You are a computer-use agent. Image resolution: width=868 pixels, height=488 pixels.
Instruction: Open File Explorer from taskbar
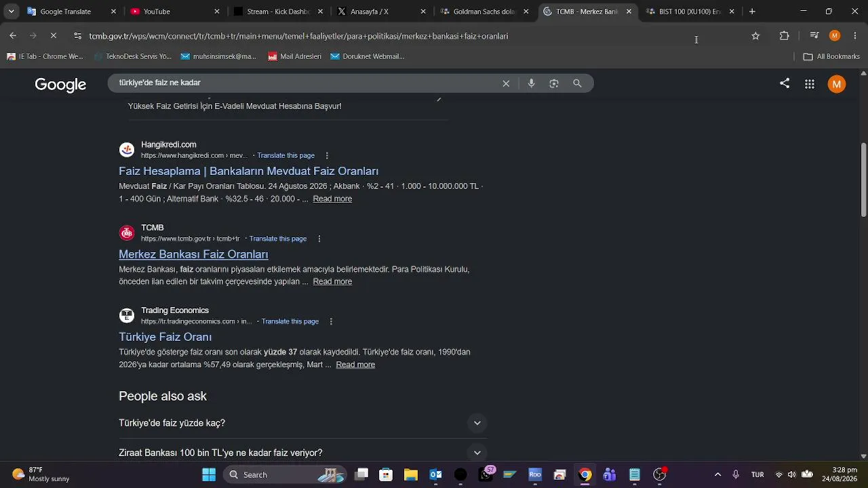tap(410, 474)
